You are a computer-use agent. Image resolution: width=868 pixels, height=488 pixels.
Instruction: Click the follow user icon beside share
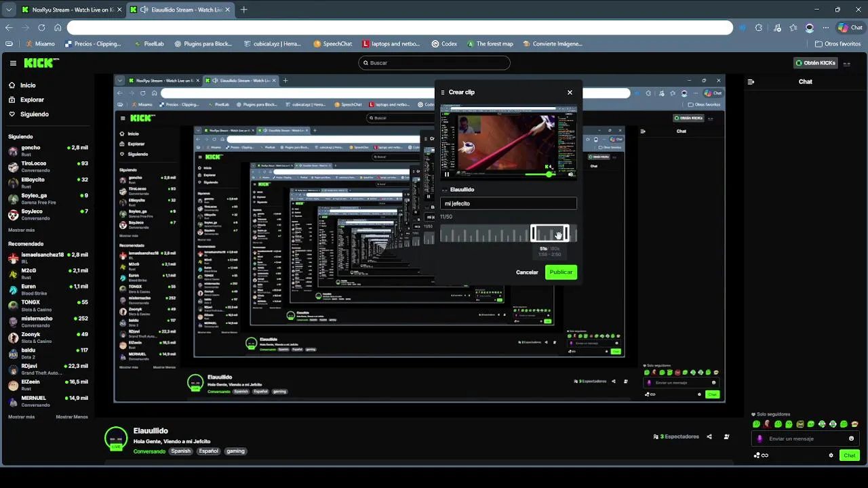(726, 436)
